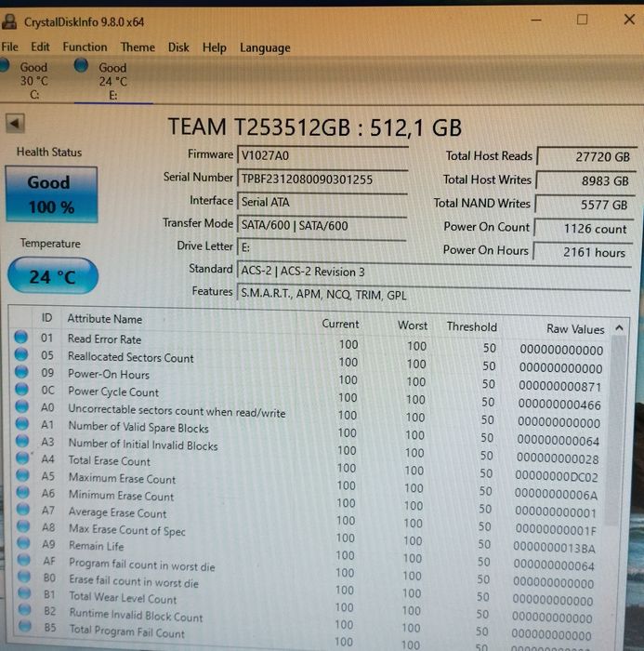
Task: Click the Interface field Serial ATA
Action: click(x=322, y=202)
